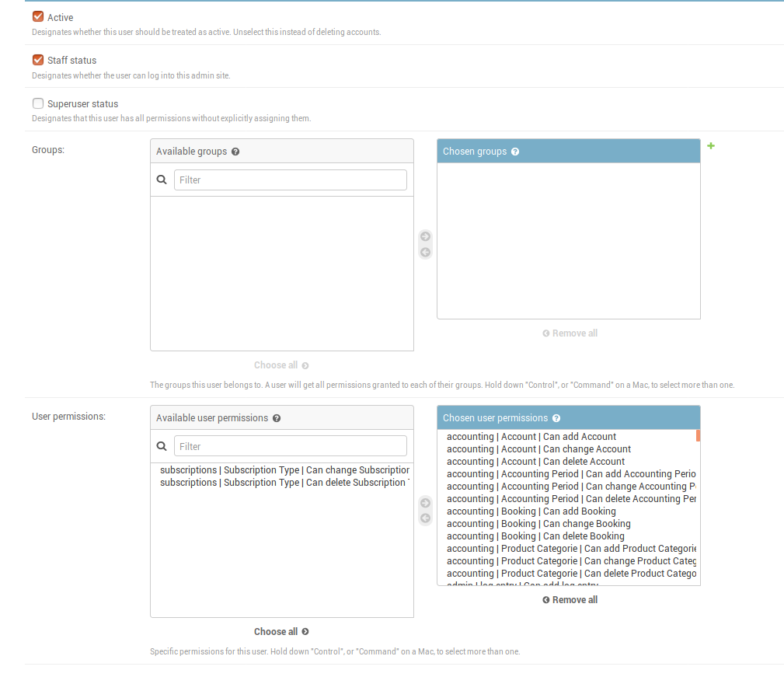Viewport: 784px width, 677px height.
Task: Click the Chosen user permissions scrollbar thumb
Action: (x=698, y=435)
